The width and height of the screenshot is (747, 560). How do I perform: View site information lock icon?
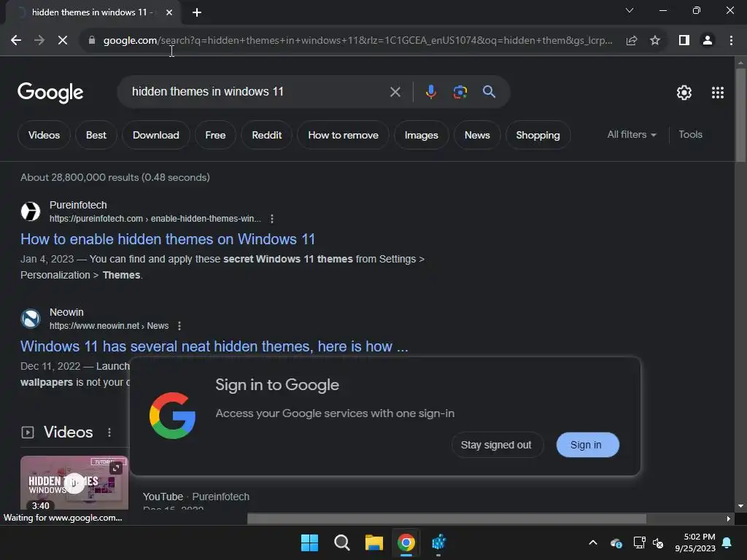pos(92,41)
